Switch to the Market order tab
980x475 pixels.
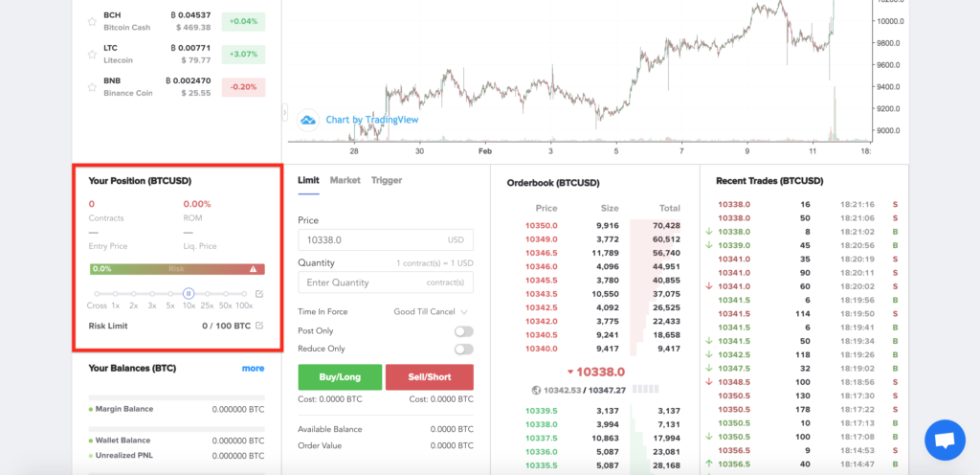click(x=345, y=181)
